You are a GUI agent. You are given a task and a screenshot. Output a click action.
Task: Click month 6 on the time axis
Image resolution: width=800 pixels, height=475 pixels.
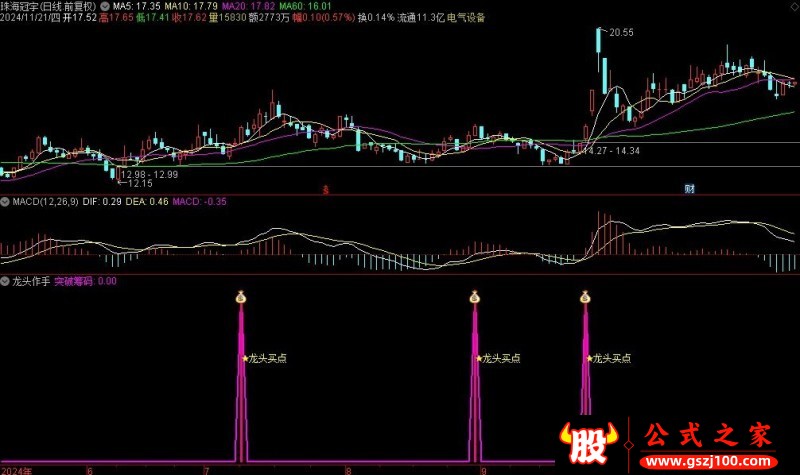point(90,470)
